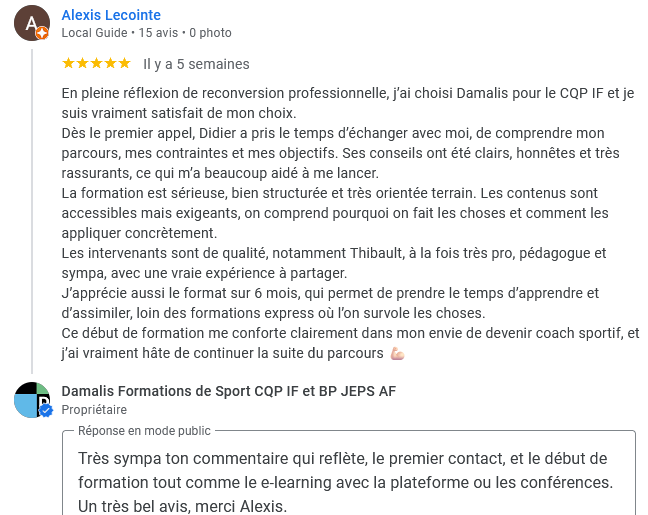Screen dimensions: 648x515
Task: Click Alexis Lecointe's profile avatar
Action: tap(31, 22)
